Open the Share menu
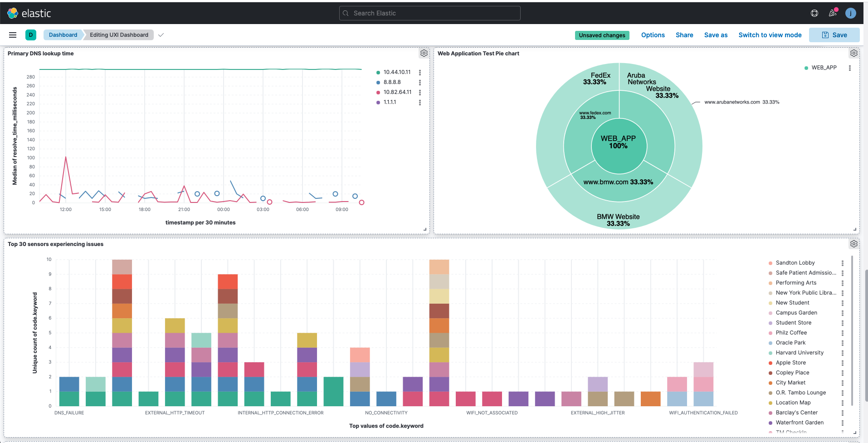This screenshot has width=868, height=443. pos(684,35)
